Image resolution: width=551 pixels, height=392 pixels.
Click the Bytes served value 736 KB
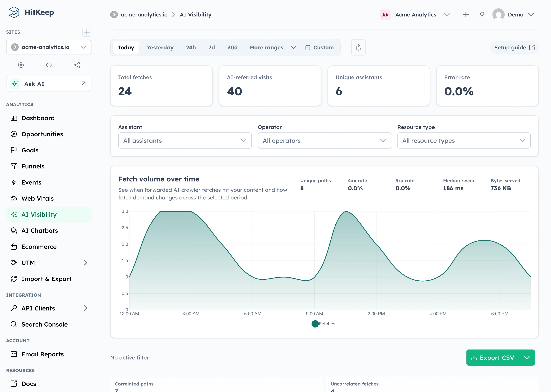pos(500,188)
